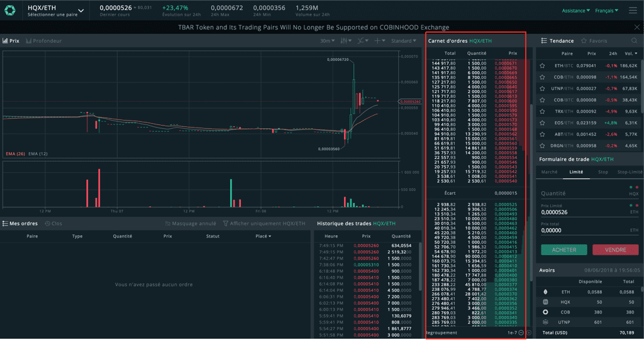This screenshot has width=644, height=340.
Task: Click the EOS/ETH row change +4,8%
Action: [x=611, y=123]
